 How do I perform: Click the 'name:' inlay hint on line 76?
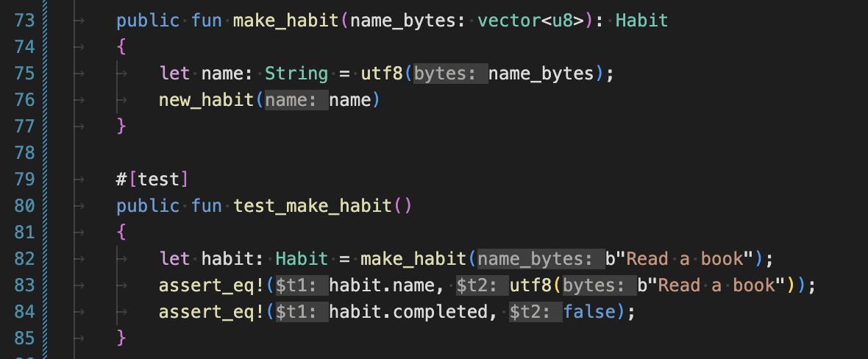[x=296, y=100]
